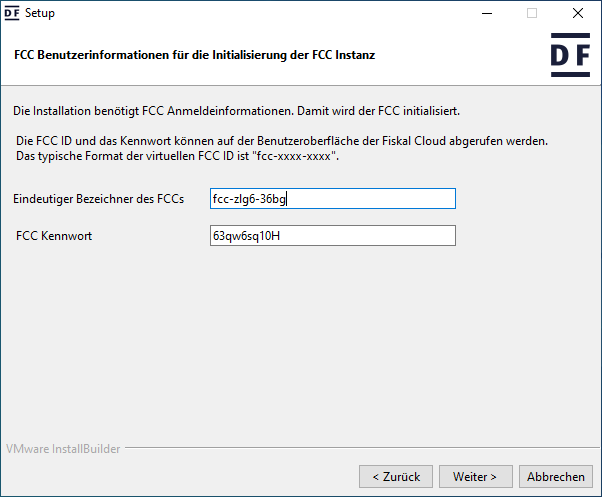Proceed by clicking Weiter

(482, 476)
